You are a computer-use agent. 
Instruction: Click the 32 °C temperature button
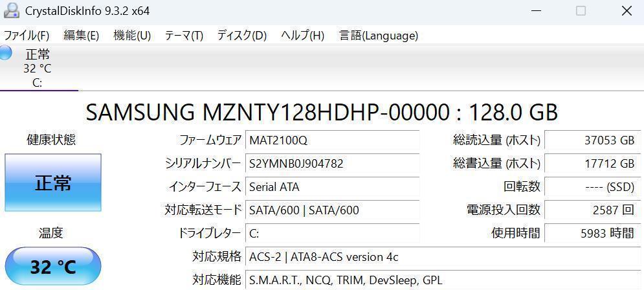coord(53,267)
